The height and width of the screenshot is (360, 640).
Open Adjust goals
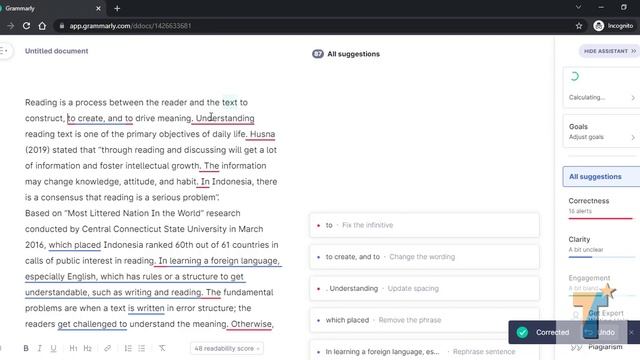click(601, 131)
